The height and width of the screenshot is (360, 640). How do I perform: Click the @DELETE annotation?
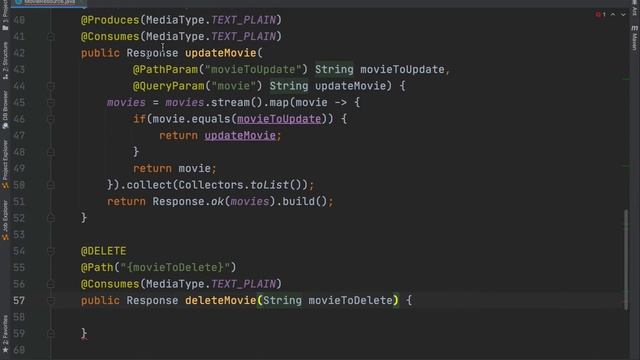[104, 251]
